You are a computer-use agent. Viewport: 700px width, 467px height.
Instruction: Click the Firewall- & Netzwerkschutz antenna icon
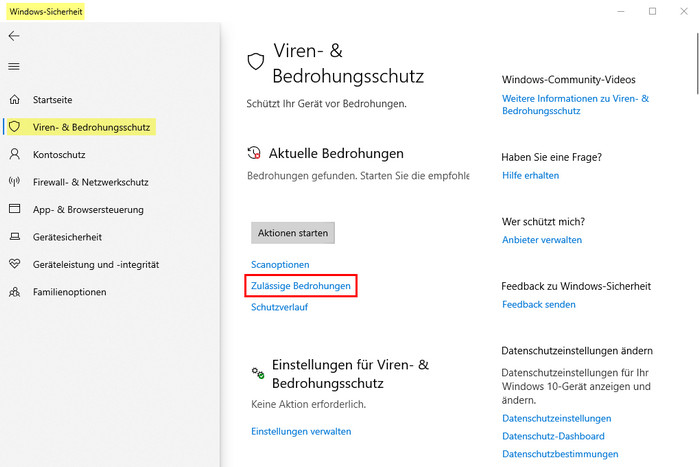(15, 182)
